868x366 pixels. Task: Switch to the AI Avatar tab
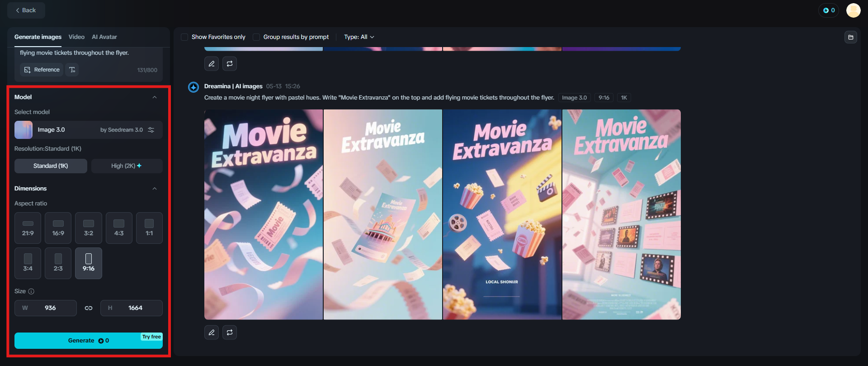tap(104, 37)
